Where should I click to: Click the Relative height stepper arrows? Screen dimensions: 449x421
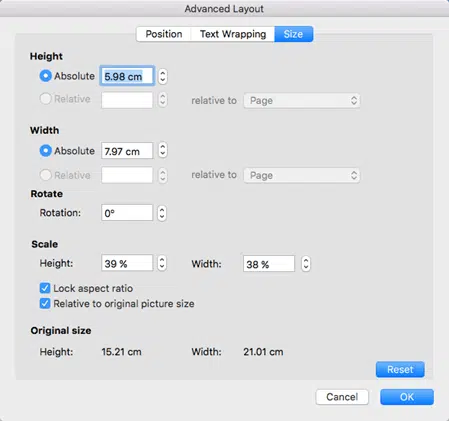point(162,100)
